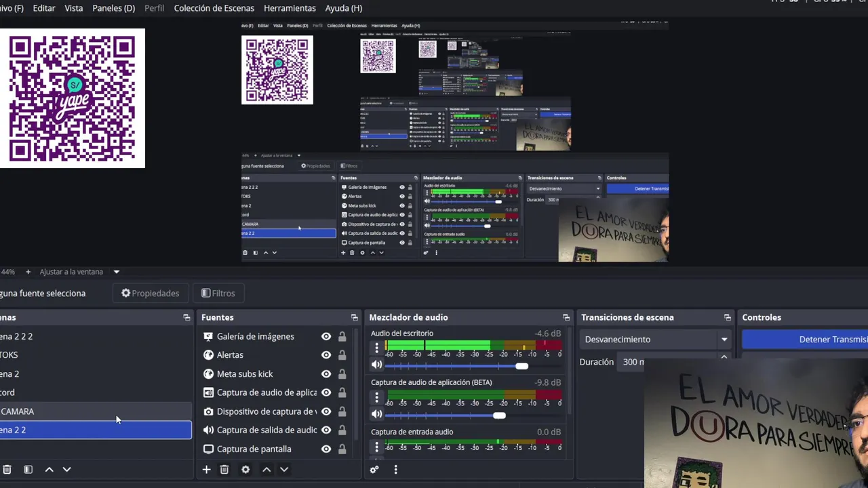Click the Yape QR code image
The height and width of the screenshot is (488, 868).
click(x=72, y=98)
